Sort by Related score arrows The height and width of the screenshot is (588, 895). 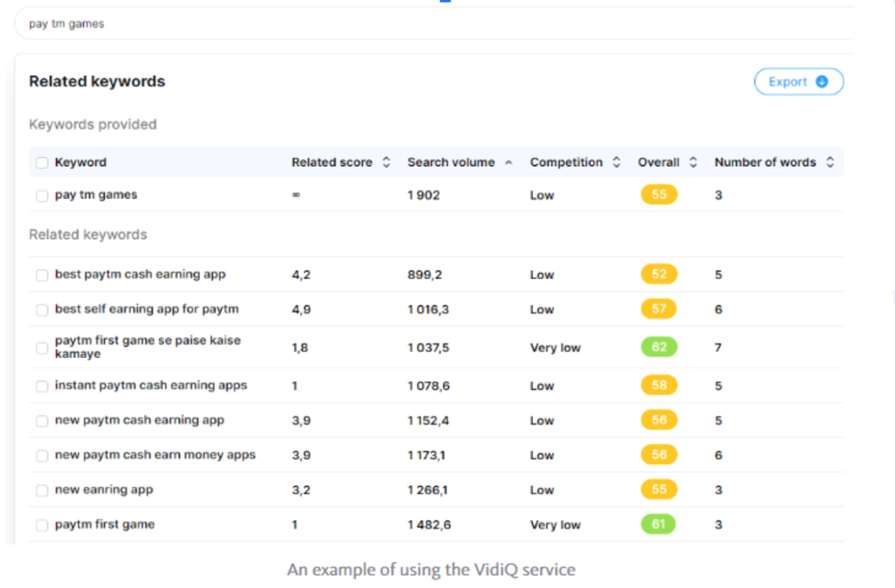point(386,162)
